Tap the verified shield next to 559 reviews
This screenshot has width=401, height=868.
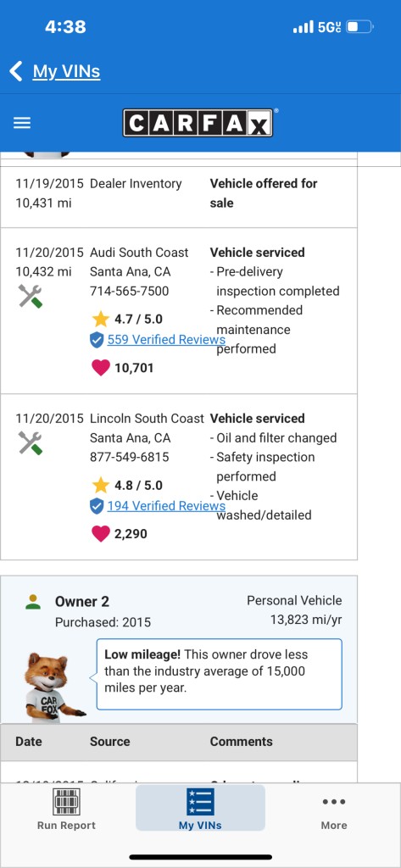pos(97,340)
